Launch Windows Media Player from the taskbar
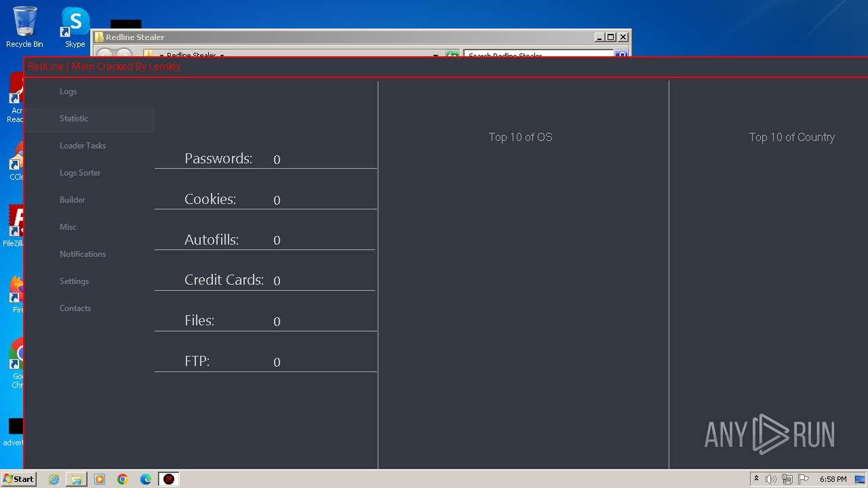This screenshot has height=488, width=868. tap(100, 479)
